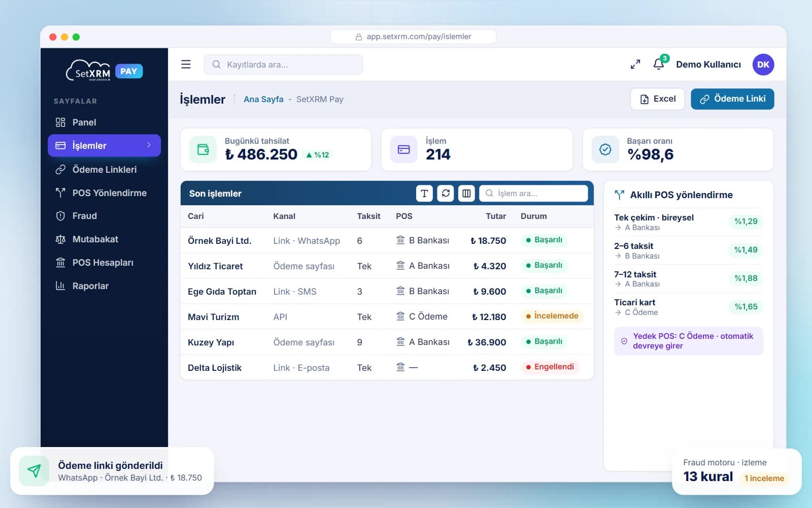Focus the İşlem ara search field

(533, 193)
